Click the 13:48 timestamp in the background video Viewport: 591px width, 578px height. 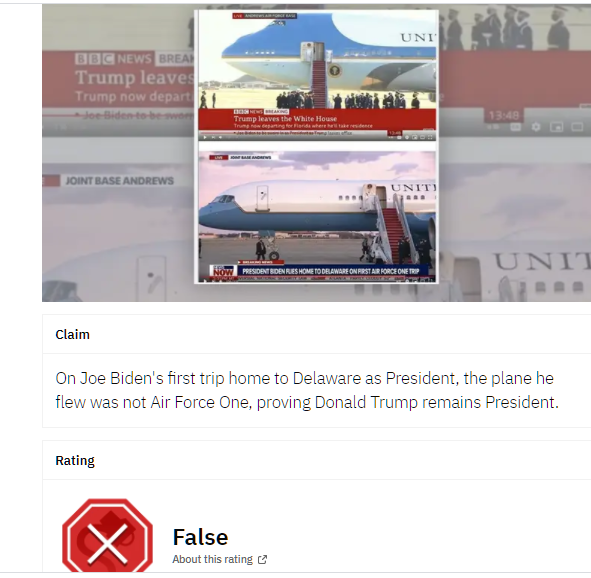(504, 115)
